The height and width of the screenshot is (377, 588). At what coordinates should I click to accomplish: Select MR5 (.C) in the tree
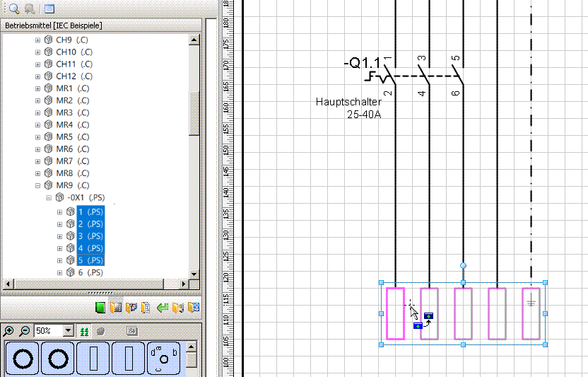(73, 137)
